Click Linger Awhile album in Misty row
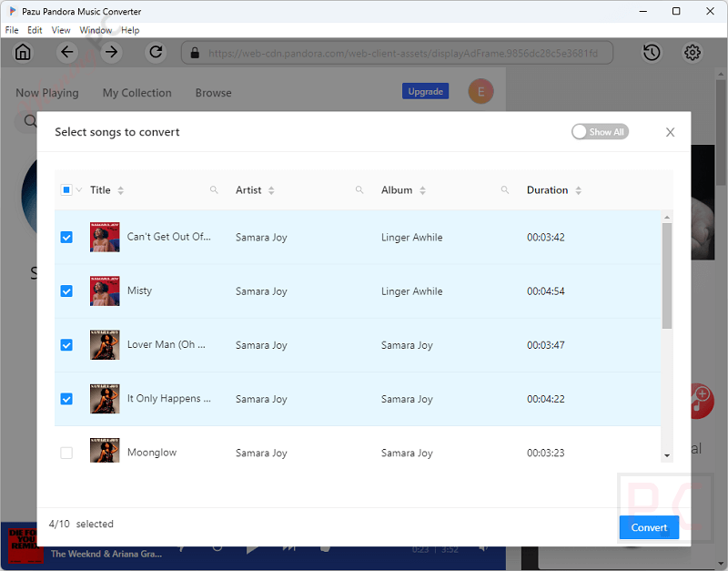The image size is (728, 571). pos(412,291)
